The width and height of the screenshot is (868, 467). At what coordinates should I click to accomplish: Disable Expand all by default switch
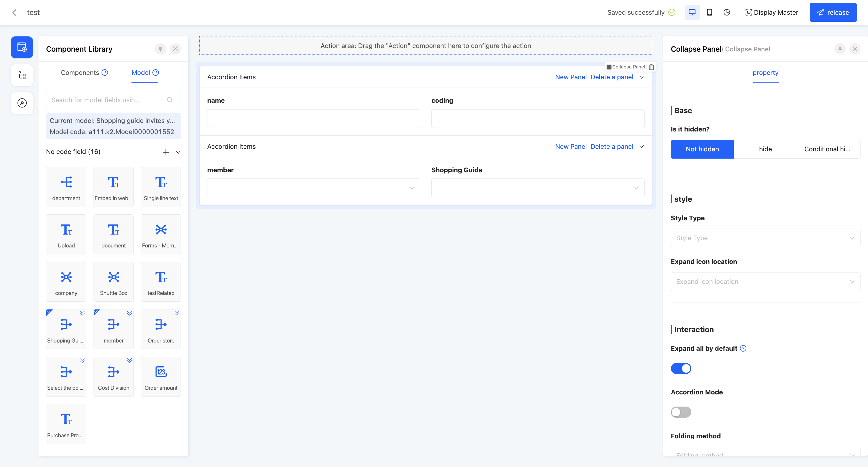(x=681, y=368)
